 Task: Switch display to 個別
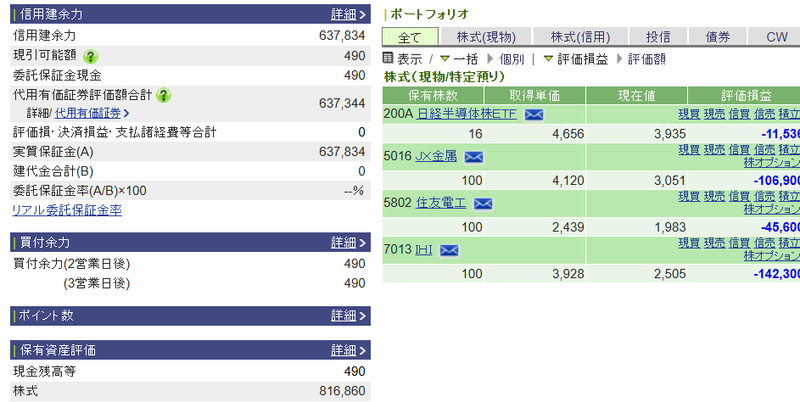coord(511,59)
